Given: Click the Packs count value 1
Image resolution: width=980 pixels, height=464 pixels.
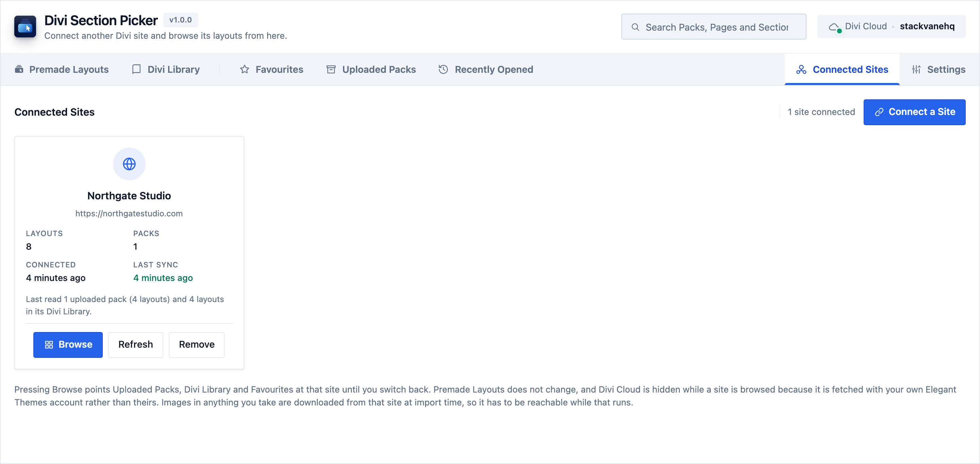Looking at the screenshot, I should 135,246.
